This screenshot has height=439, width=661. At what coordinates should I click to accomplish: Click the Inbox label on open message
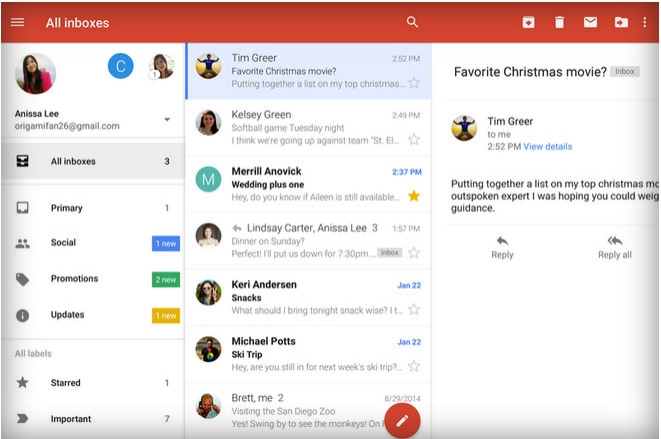click(x=625, y=72)
